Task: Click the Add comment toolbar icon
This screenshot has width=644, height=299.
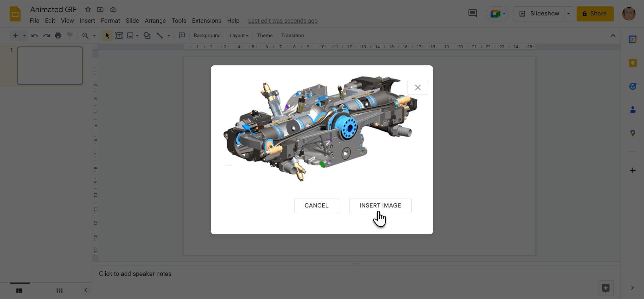Action: pyautogui.click(x=182, y=36)
